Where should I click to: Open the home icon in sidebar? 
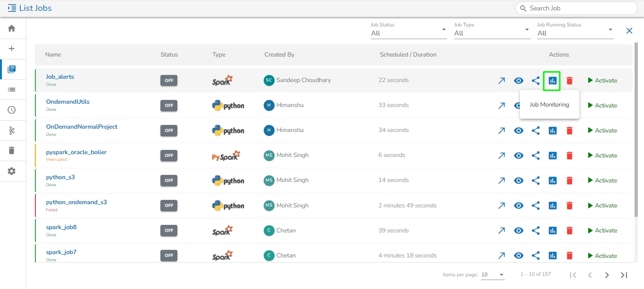12,28
